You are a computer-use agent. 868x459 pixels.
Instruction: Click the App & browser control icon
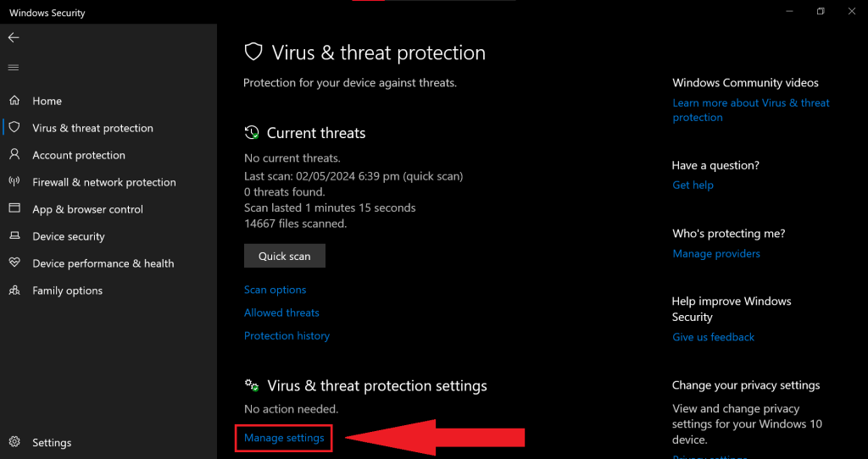point(14,209)
